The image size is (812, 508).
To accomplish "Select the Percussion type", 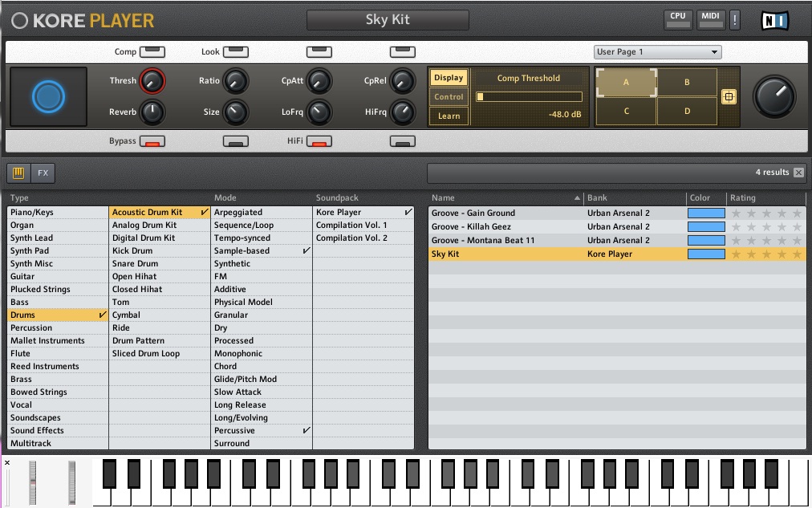I will click(x=58, y=327).
